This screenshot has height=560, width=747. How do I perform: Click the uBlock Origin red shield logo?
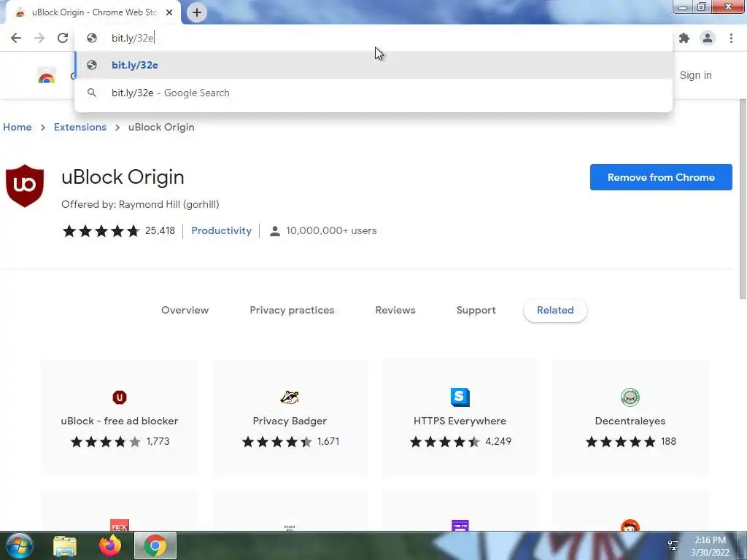tap(25, 186)
